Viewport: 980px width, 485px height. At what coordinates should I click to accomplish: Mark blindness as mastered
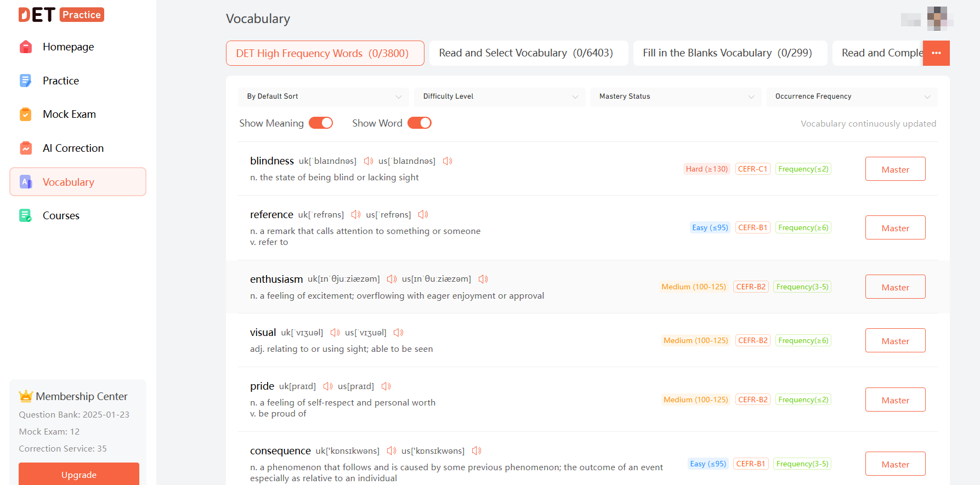click(895, 169)
